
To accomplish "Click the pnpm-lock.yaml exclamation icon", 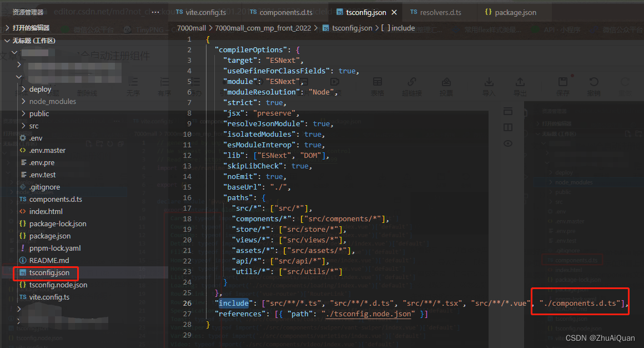I will pyautogui.click(x=23, y=248).
